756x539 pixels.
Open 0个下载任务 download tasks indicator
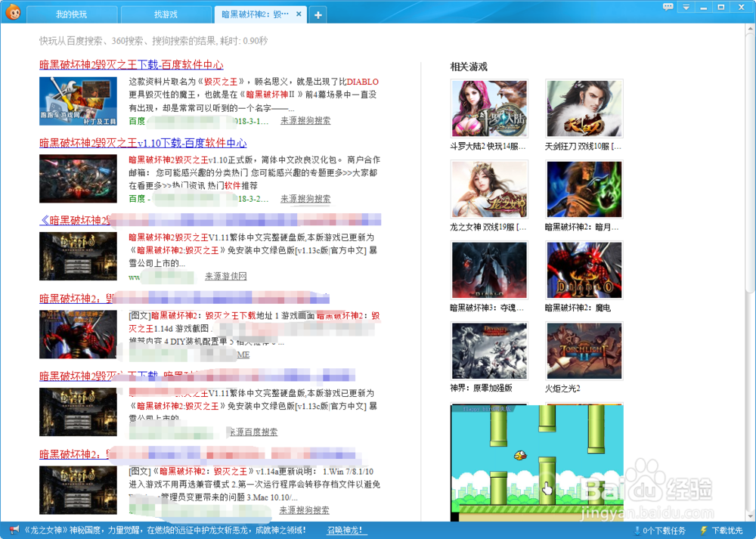659,531
